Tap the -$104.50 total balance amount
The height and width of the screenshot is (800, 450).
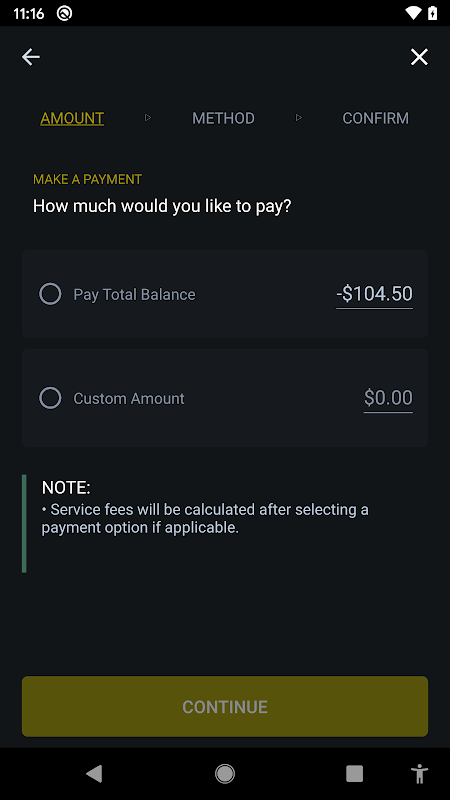click(374, 294)
